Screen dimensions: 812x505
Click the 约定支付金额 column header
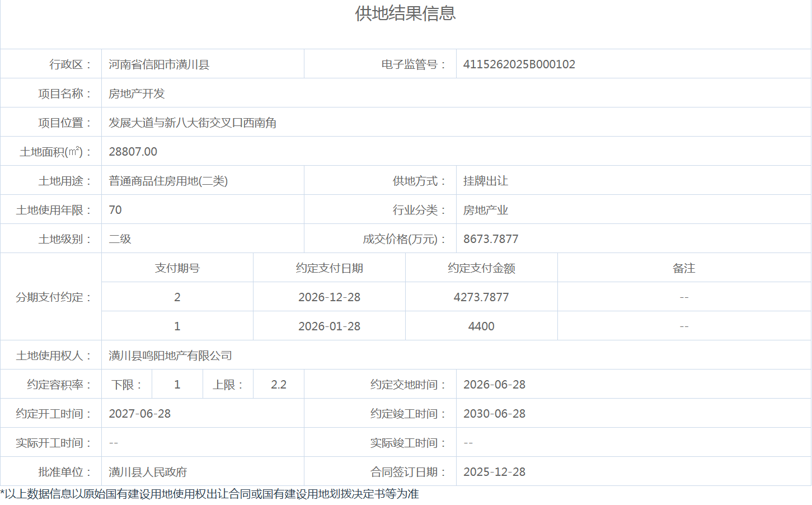[x=481, y=268]
